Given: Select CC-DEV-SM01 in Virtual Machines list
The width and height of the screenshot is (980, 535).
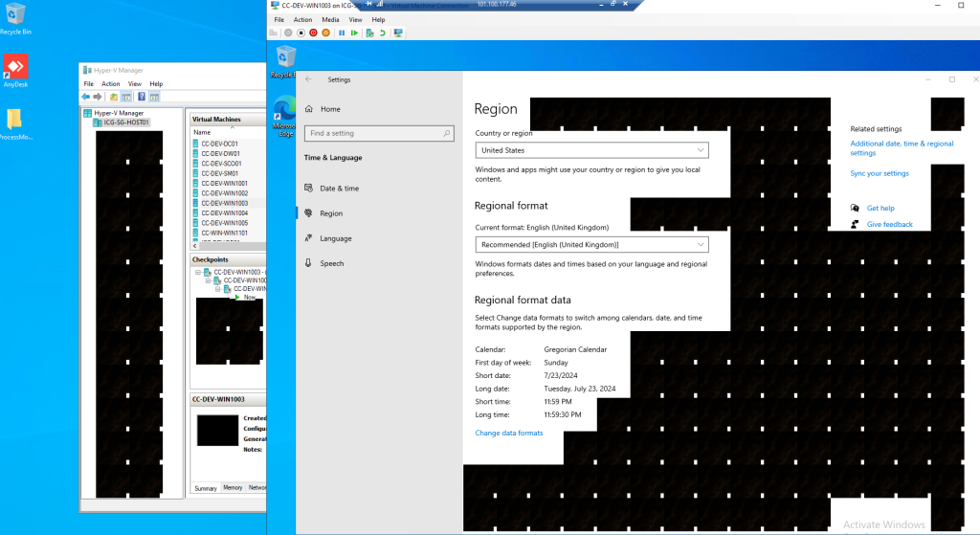Looking at the screenshot, I should tap(219, 174).
